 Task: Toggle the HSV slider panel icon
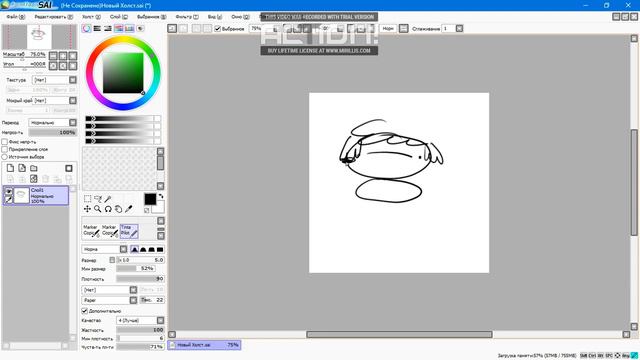coord(108,28)
